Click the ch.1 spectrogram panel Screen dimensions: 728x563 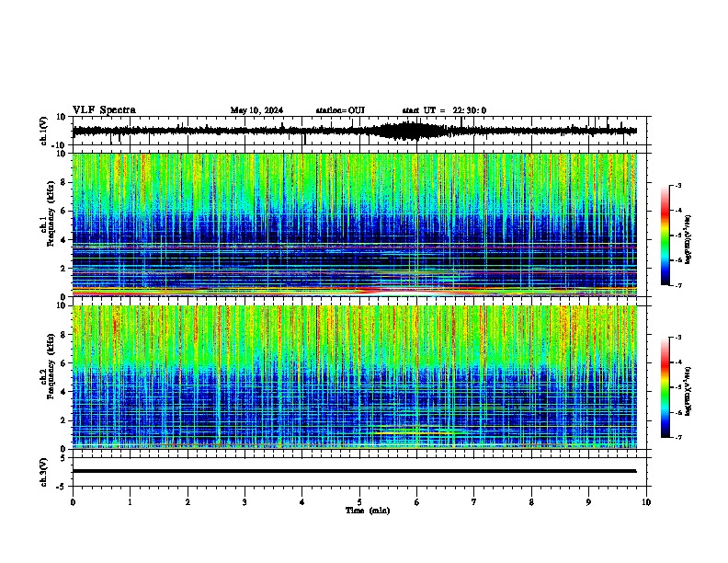(354, 224)
